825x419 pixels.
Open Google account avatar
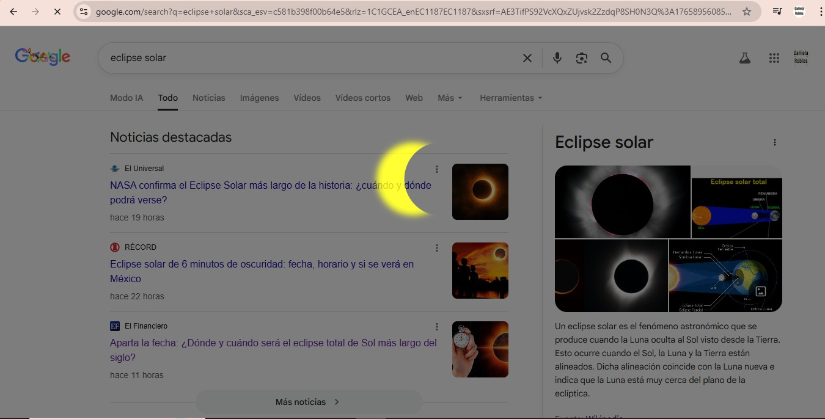(x=801, y=57)
